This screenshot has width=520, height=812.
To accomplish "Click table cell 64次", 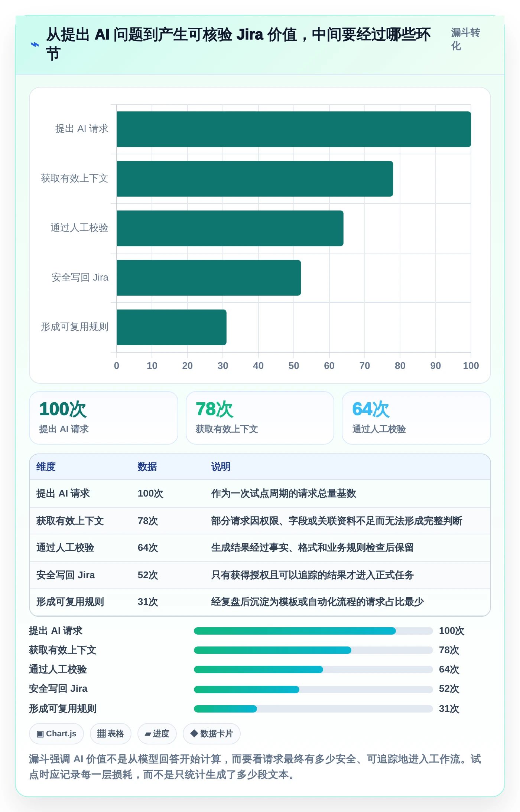I will (x=148, y=547).
